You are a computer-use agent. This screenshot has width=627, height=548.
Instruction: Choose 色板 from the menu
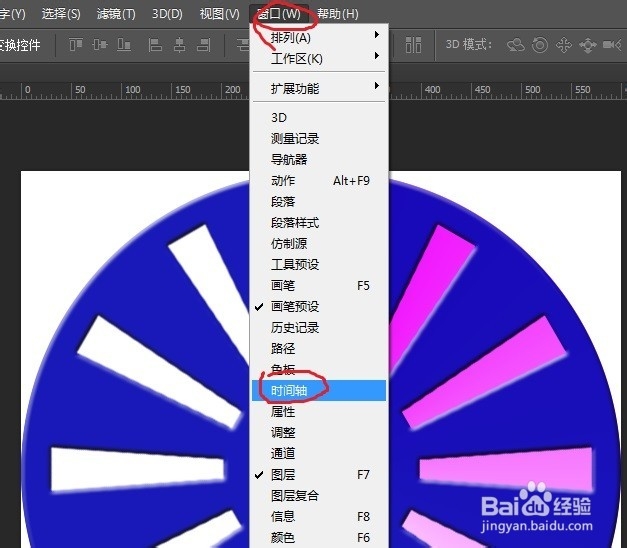pyautogui.click(x=319, y=370)
